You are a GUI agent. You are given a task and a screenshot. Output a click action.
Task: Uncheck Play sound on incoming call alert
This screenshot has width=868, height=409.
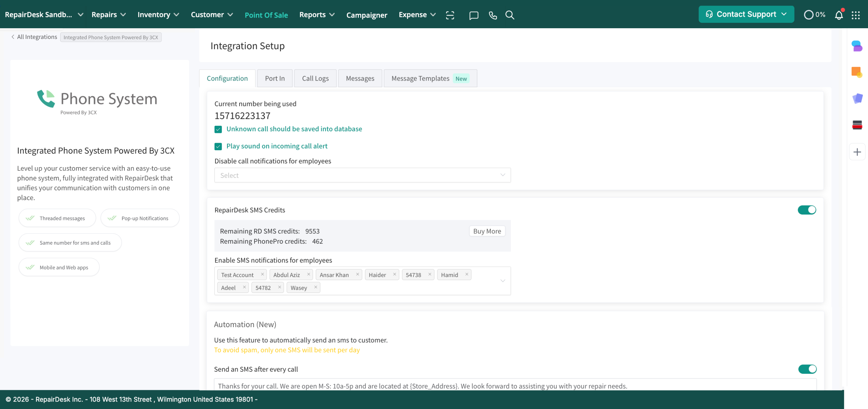pyautogui.click(x=218, y=146)
